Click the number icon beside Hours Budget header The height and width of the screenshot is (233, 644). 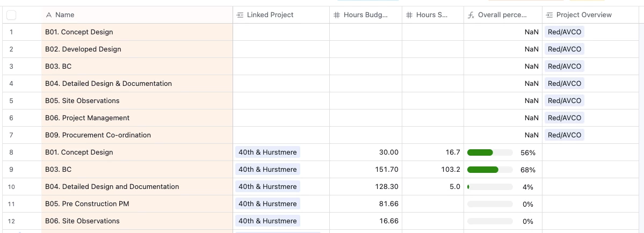click(336, 15)
